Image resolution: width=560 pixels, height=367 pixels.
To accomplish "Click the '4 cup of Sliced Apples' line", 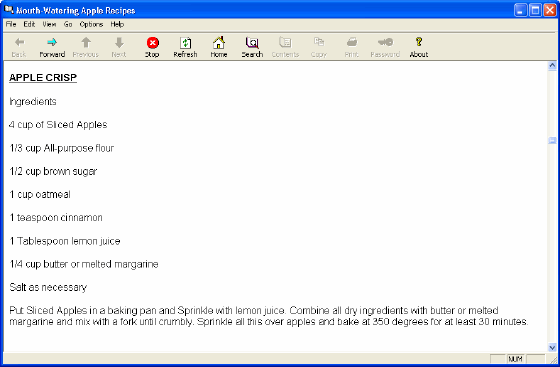I will pos(58,125).
